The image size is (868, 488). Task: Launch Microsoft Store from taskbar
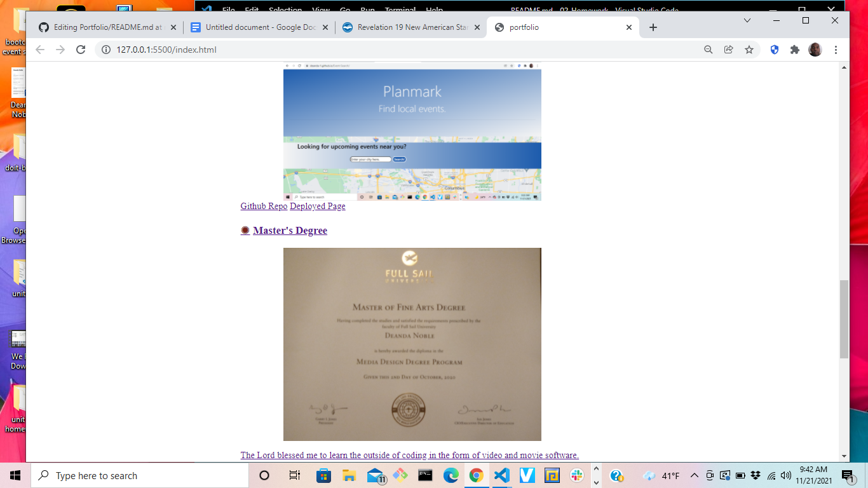[x=324, y=475]
